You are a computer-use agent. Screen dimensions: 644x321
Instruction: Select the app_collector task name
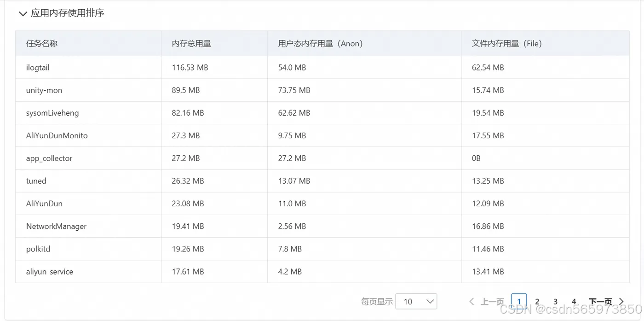[49, 158]
